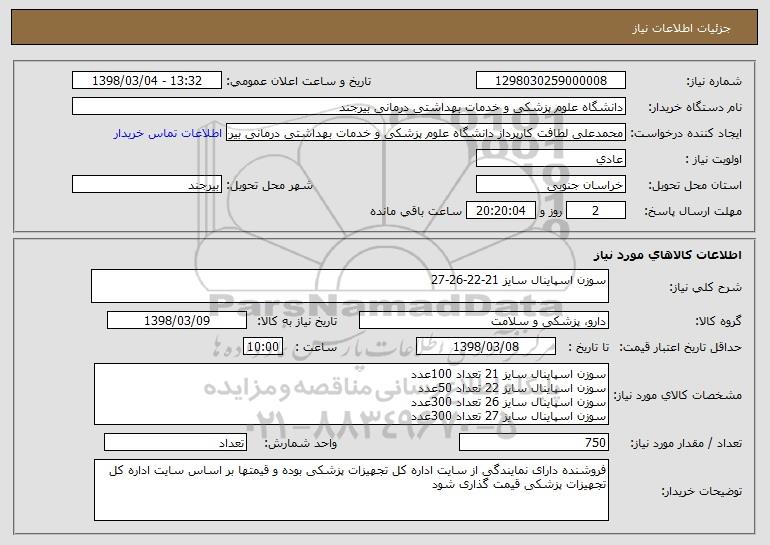Click the جزئیات اطلاعات نیاز header title
The width and height of the screenshot is (770, 545).
[681, 28]
